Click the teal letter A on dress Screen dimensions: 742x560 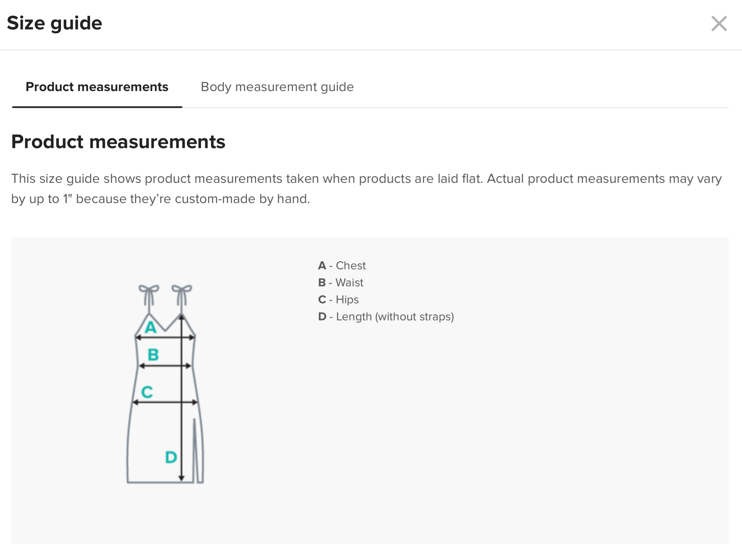click(151, 327)
